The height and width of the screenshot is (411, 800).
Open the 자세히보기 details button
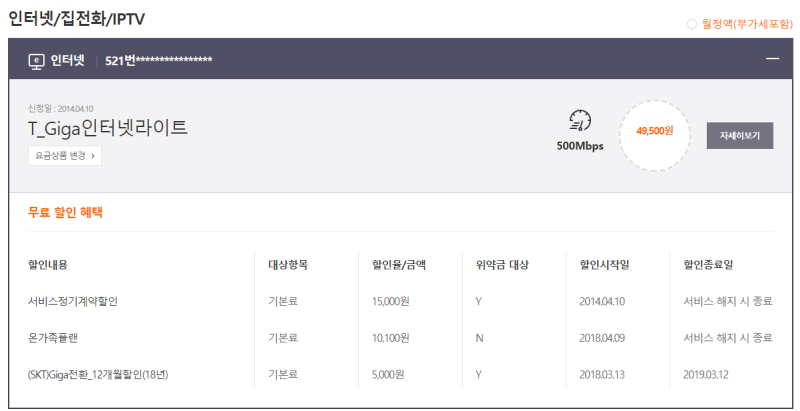pos(740,135)
